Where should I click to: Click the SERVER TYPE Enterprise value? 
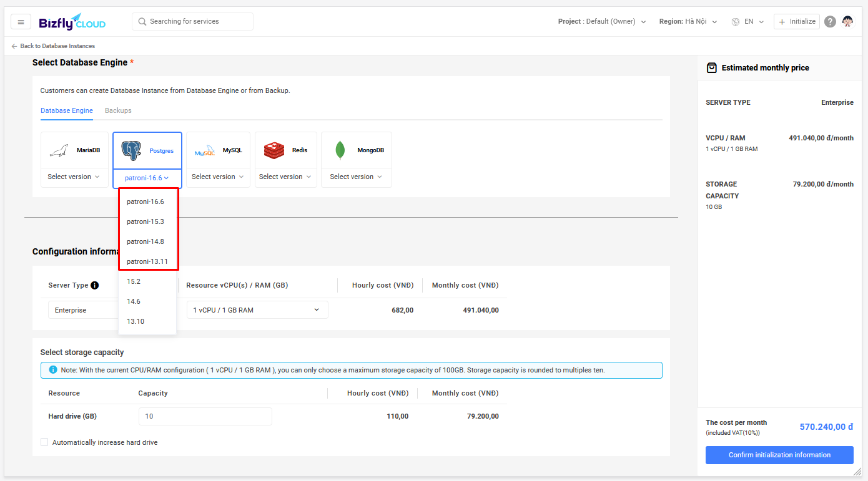click(837, 102)
